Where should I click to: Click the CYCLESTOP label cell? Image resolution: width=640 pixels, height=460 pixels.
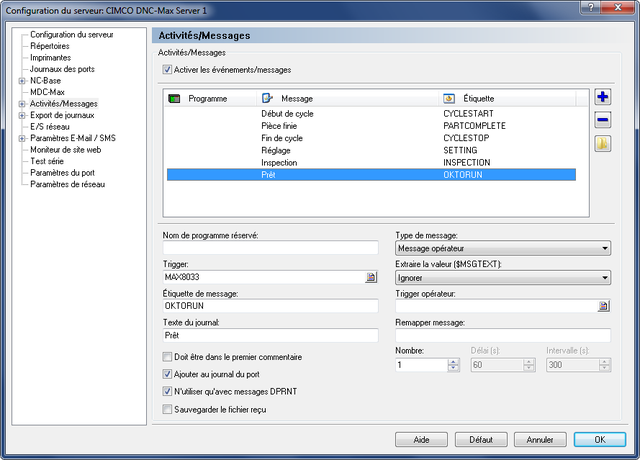[x=466, y=138]
